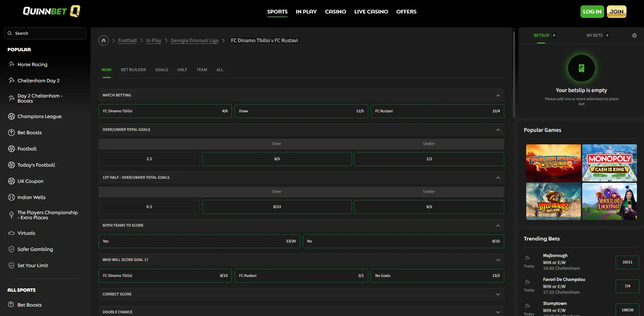This screenshot has height=316, width=644.
Task: Open Floating Dragon Wild Horses game
Action: click(x=553, y=163)
